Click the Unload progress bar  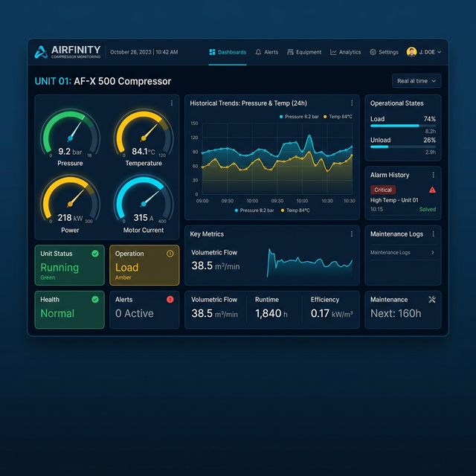403,147
